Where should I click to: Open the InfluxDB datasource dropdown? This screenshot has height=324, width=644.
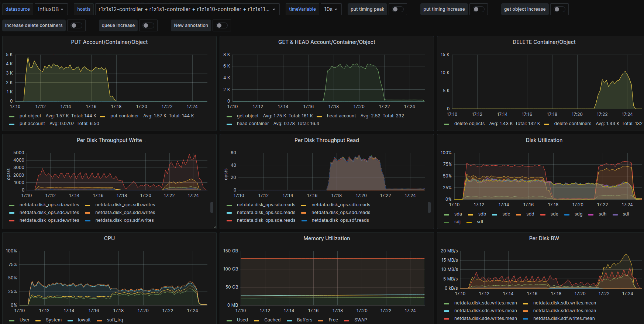pyautogui.click(x=51, y=9)
